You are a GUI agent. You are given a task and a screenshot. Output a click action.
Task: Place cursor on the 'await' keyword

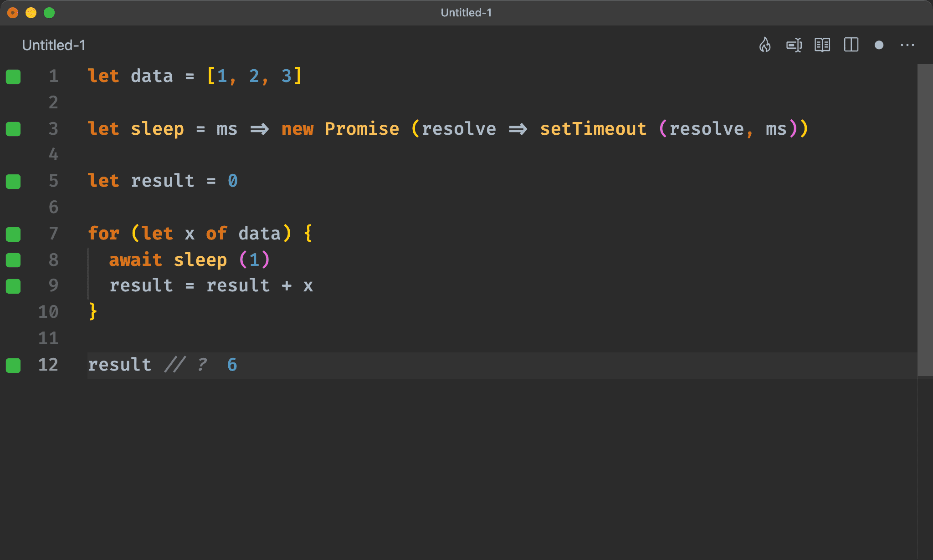tap(135, 260)
